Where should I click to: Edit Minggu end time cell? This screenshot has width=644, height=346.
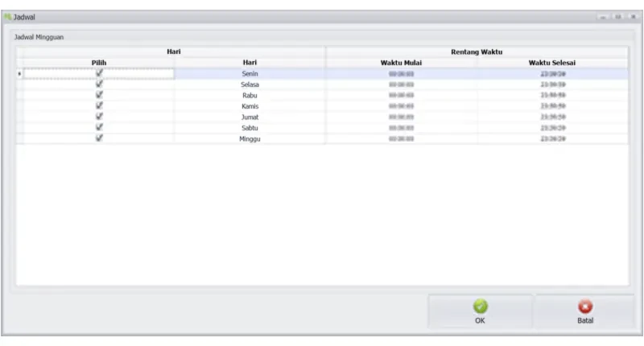(552, 138)
